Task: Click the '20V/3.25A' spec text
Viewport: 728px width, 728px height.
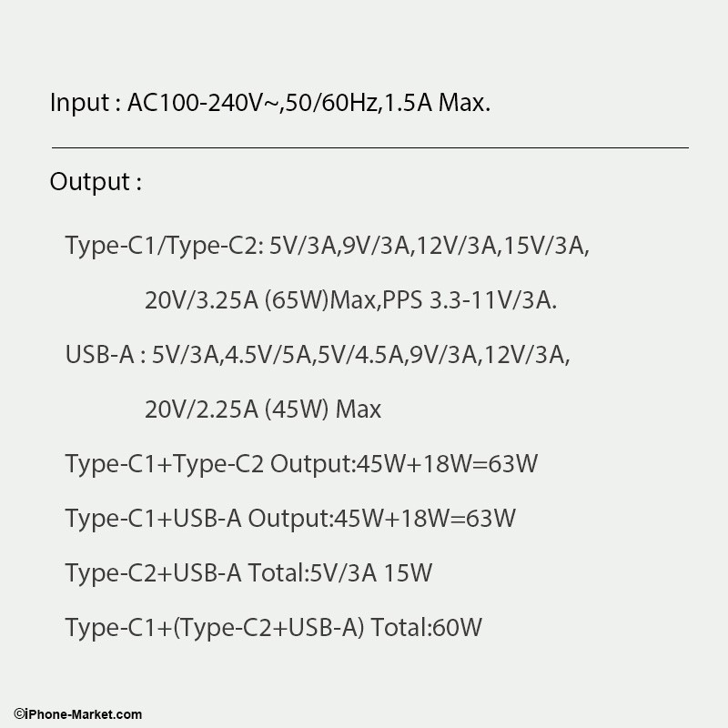Action: tap(201, 300)
